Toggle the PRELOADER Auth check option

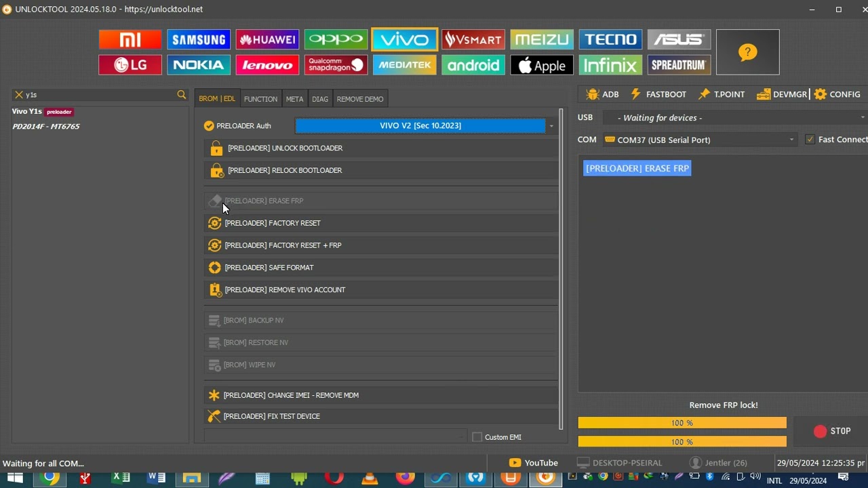pos(209,126)
